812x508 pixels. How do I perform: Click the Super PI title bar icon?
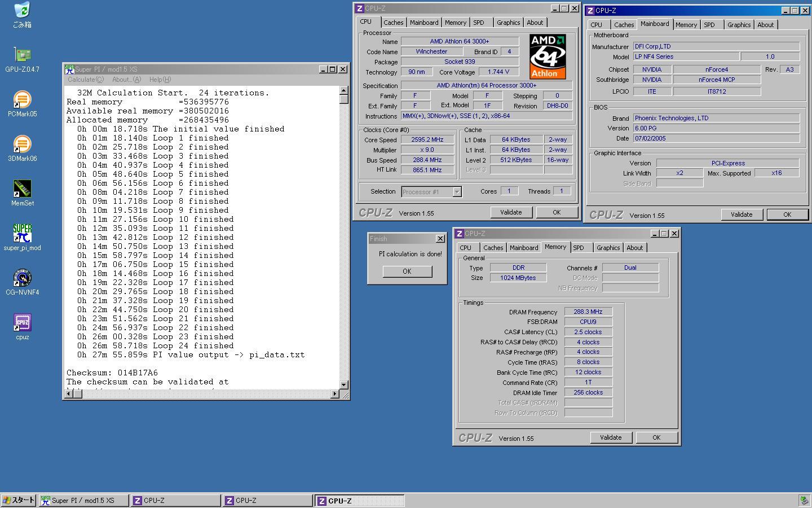coord(69,69)
